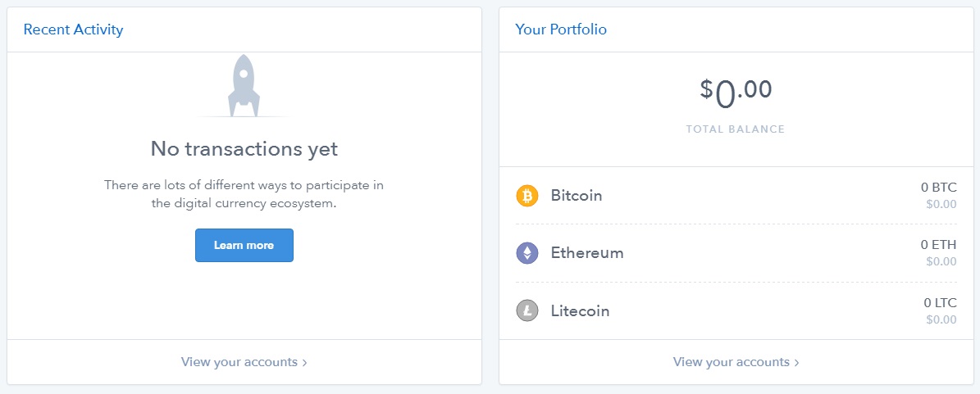Click the $0.00 total balance figure
Viewport: 980px width, 394px height.
coord(736,93)
